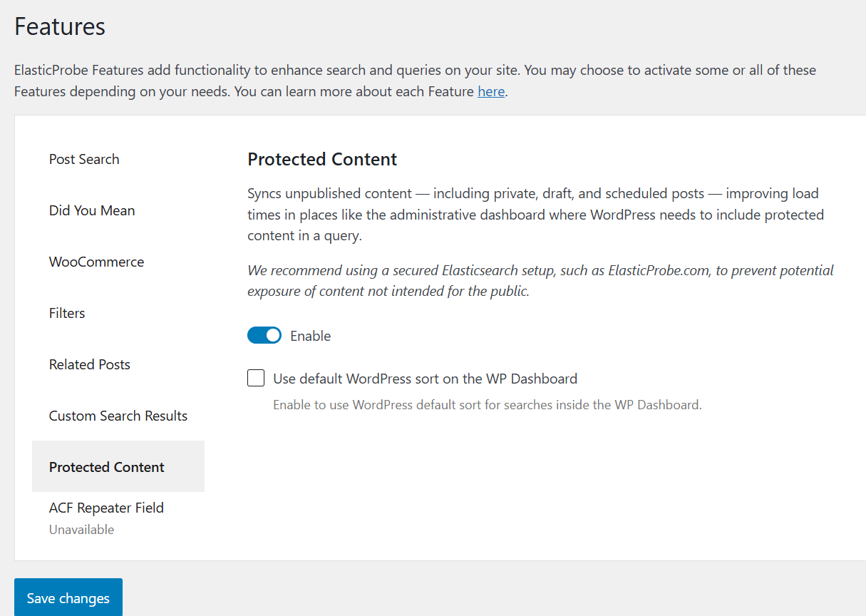Click the Save changes button
This screenshot has height=616, width=866.
coord(68,598)
